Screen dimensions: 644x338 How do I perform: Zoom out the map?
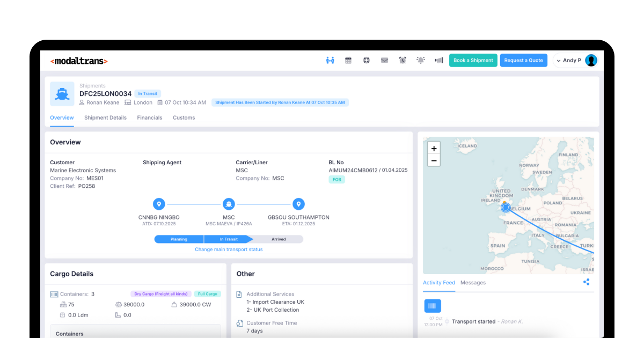[434, 160]
